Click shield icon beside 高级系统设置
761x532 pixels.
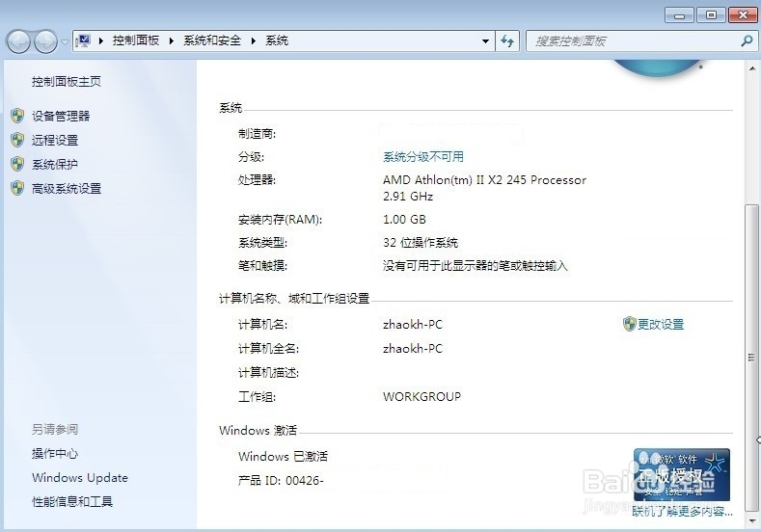[17, 188]
